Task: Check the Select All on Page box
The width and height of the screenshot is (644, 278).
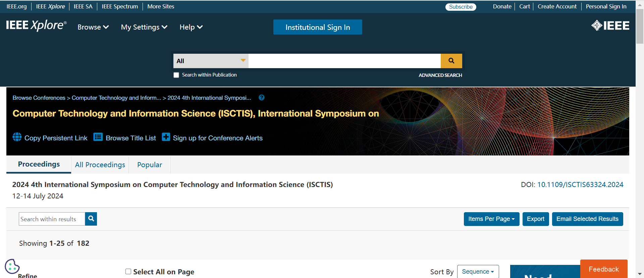Action: pyautogui.click(x=128, y=271)
